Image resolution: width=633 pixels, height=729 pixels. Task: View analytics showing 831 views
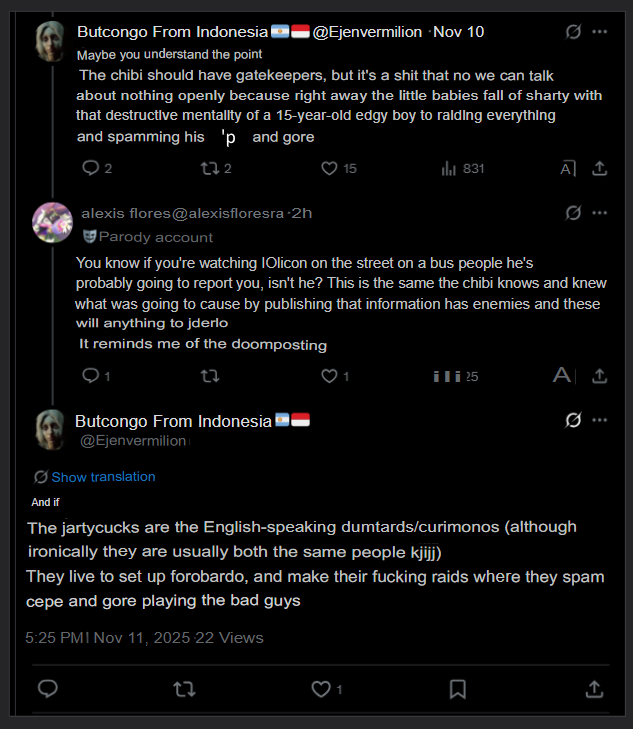tap(449, 168)
